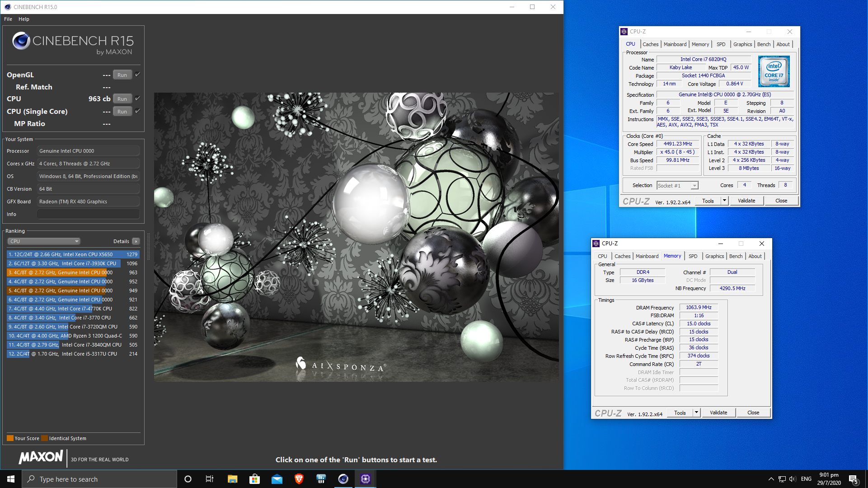Toggle the OpenGL test checkmark
Screen dimensions: 868x488
137,74
